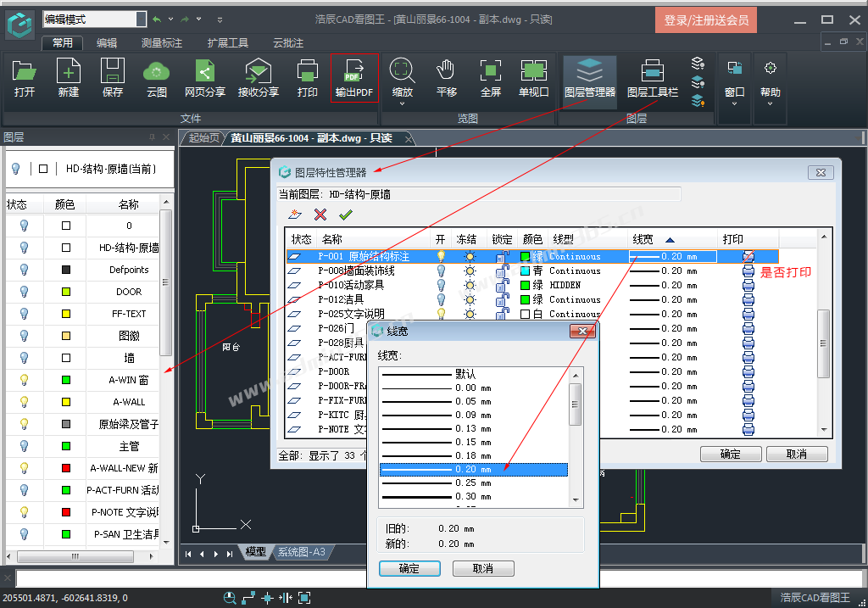Export drawing using 输出PDF
This screenshot has width=868, height=608.
tap(354, 78)
